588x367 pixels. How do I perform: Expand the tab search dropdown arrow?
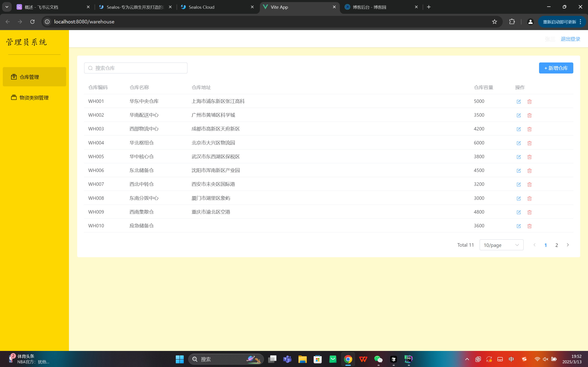pyautogui.click(x=7, y=7)
